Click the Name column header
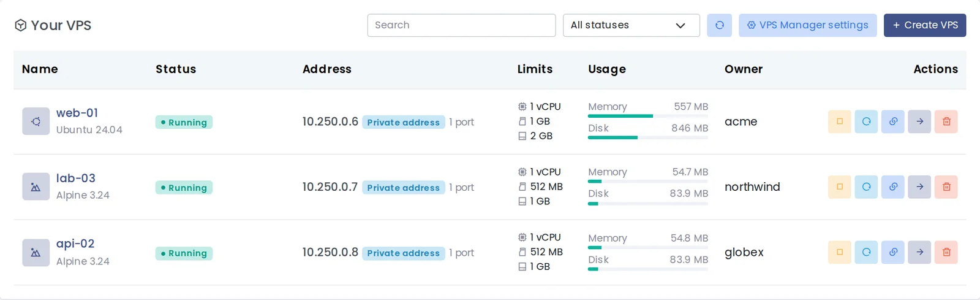 (x=40, y=69)
